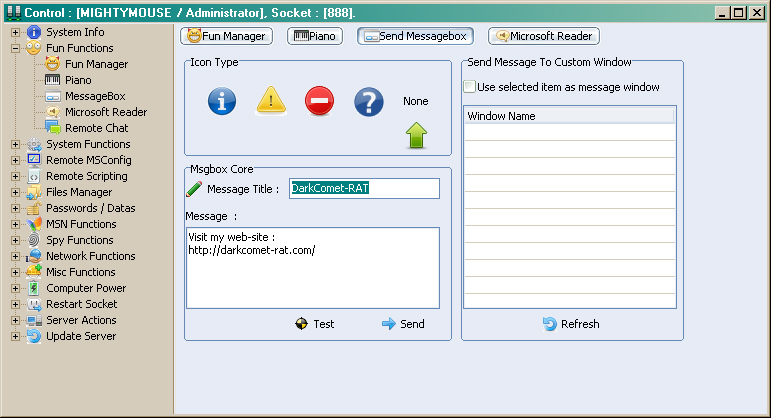Click the Fun Manager icon in tree
The image size is (771, 418).
point(53,64)
